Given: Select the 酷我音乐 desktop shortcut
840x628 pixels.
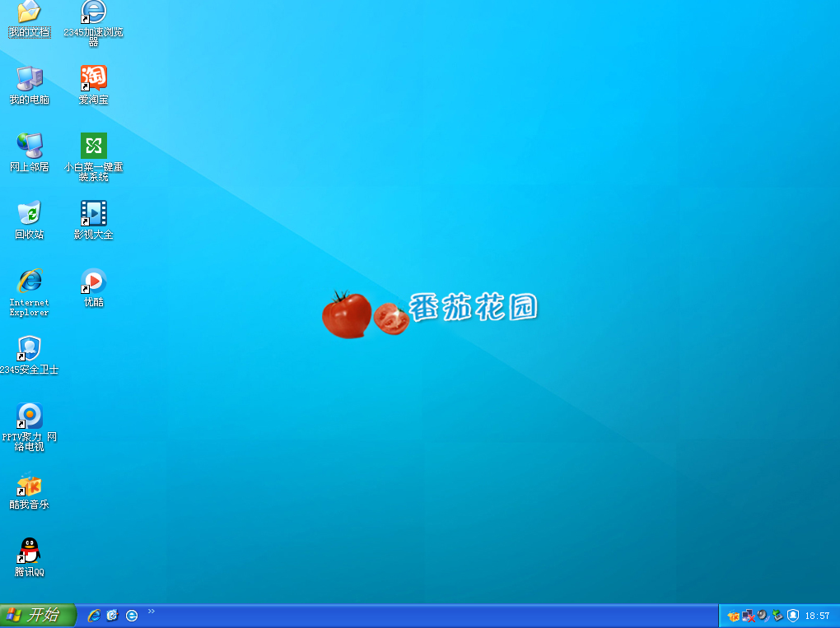Looking at the screenshot, I should click(30, 491).
